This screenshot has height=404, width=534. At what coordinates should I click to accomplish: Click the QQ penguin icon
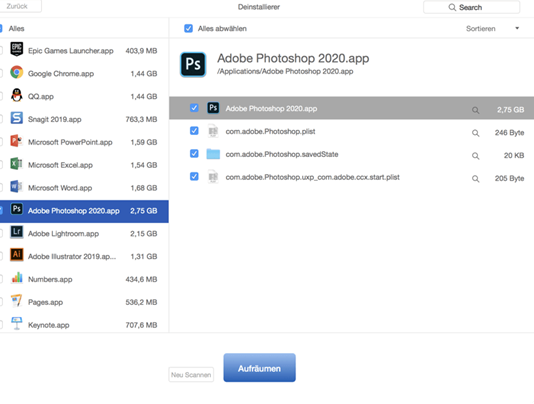tap(17, 95)
